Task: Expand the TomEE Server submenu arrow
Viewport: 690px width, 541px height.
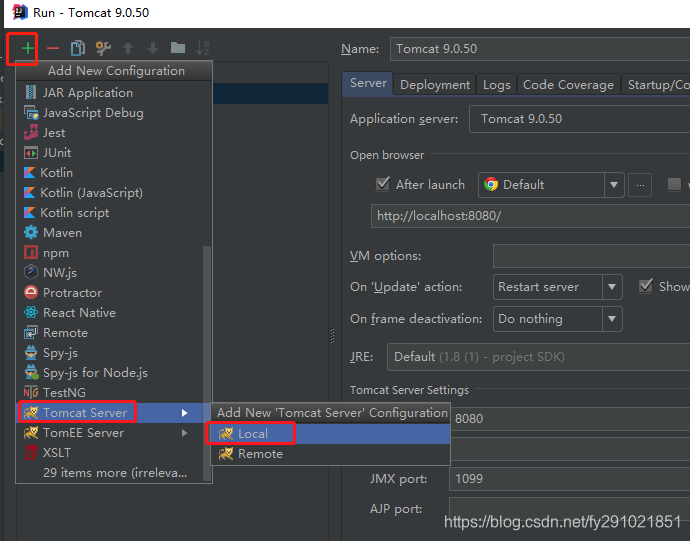Action: [184, 433]
